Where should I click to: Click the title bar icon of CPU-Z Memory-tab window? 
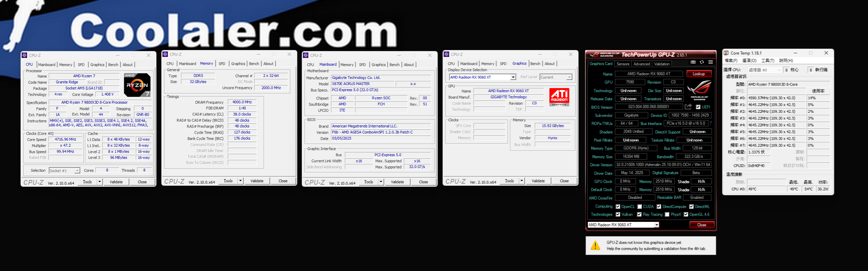(165, 54)
